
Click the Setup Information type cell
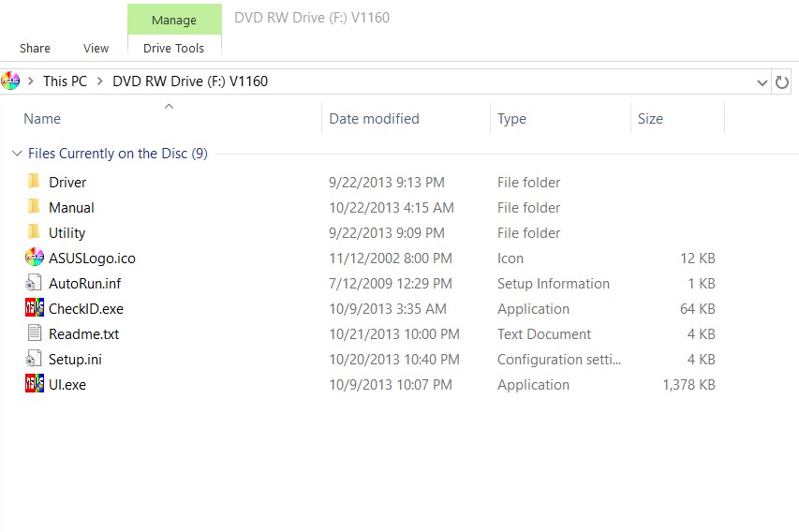(x=553, y=283)
